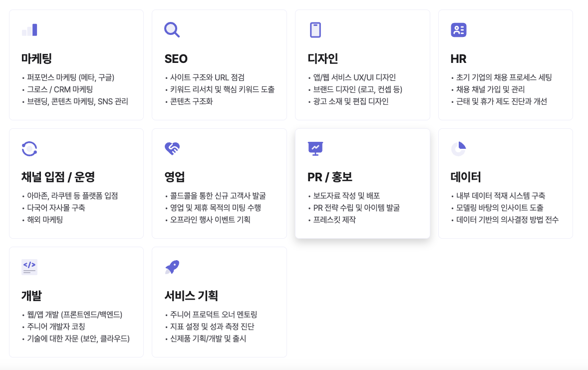Screen dimensions: 588x370
Task: Select the 디자인 mobile phone icon
Action: tap(315, 29)
